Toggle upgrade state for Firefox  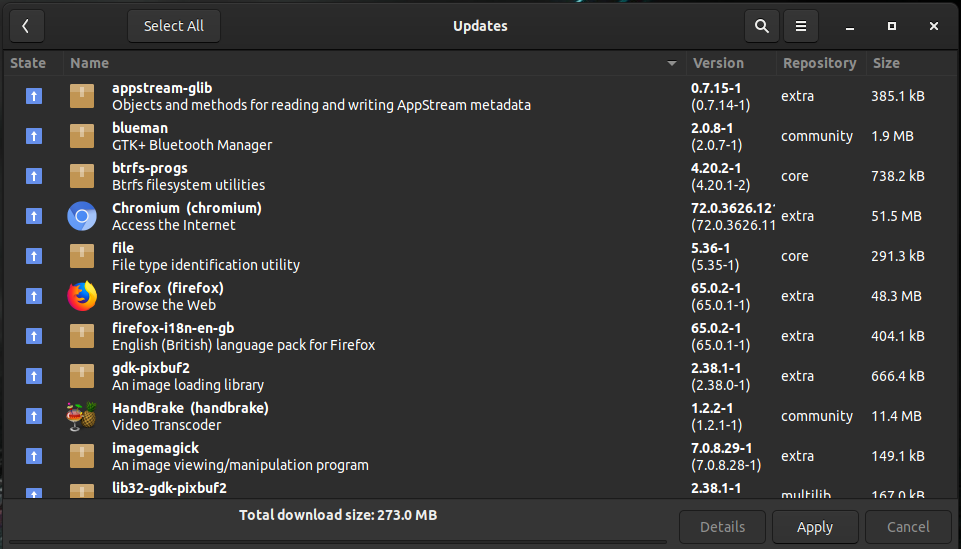click(x=34, y=296)
